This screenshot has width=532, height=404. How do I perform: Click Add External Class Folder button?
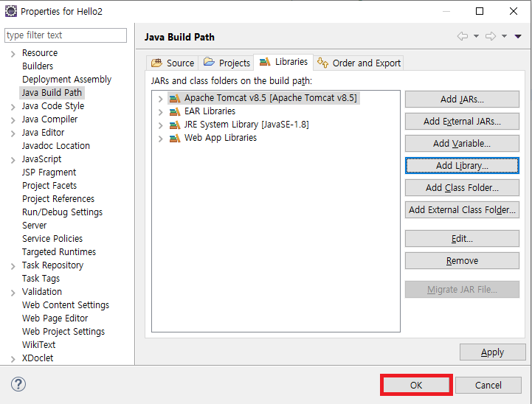(462, 210)
